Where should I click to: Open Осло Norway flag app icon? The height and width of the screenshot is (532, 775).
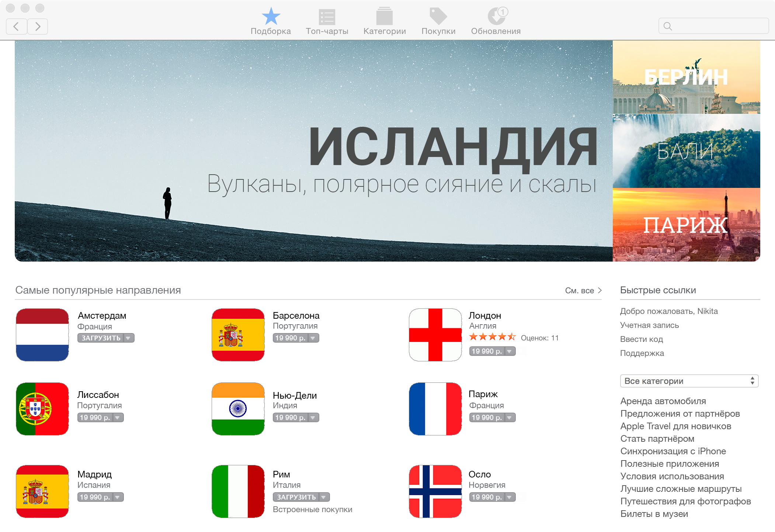tap(435, 491)
